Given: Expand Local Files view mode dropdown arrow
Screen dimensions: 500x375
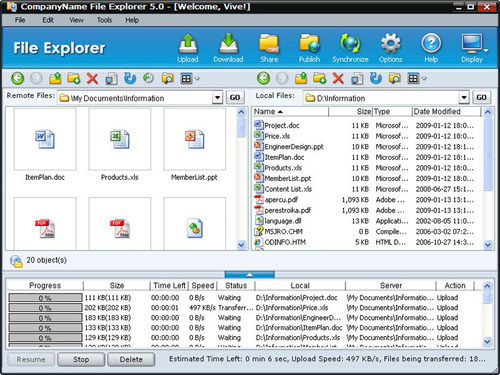Looking at the screenshot, I should (424, 79).
